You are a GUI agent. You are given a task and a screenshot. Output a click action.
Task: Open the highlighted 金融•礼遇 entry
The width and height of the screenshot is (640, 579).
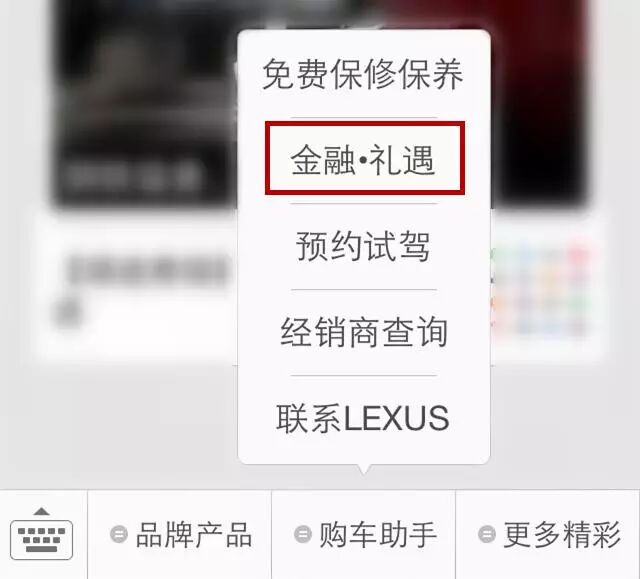point(365,158)
